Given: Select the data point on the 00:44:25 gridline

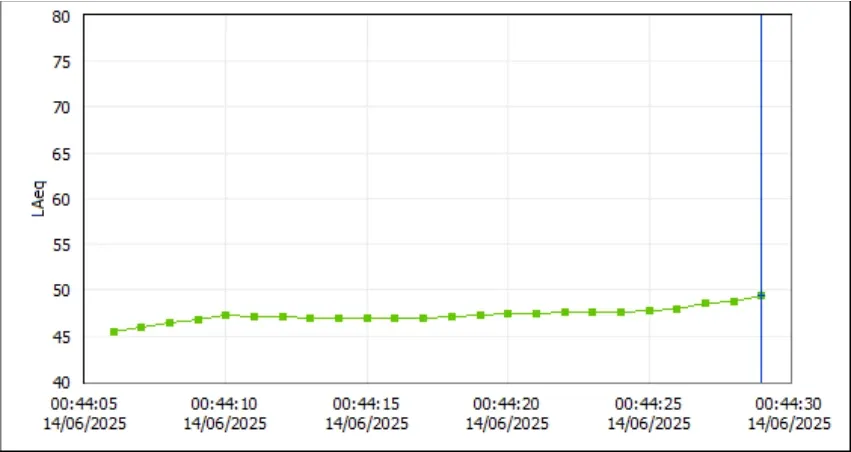Looking at the screenshot, I should [649, 310].
